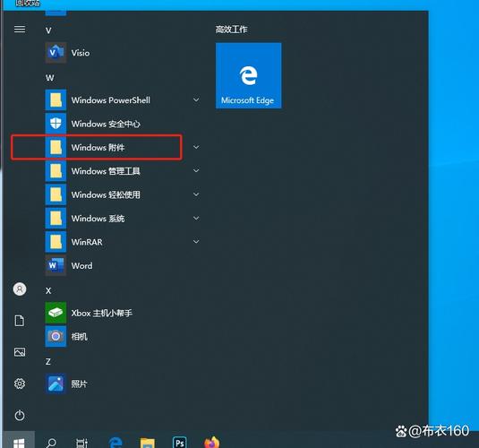479x448 pixels.
Task: Open the Pictures sidebar icon
Action: coord(20,352)
